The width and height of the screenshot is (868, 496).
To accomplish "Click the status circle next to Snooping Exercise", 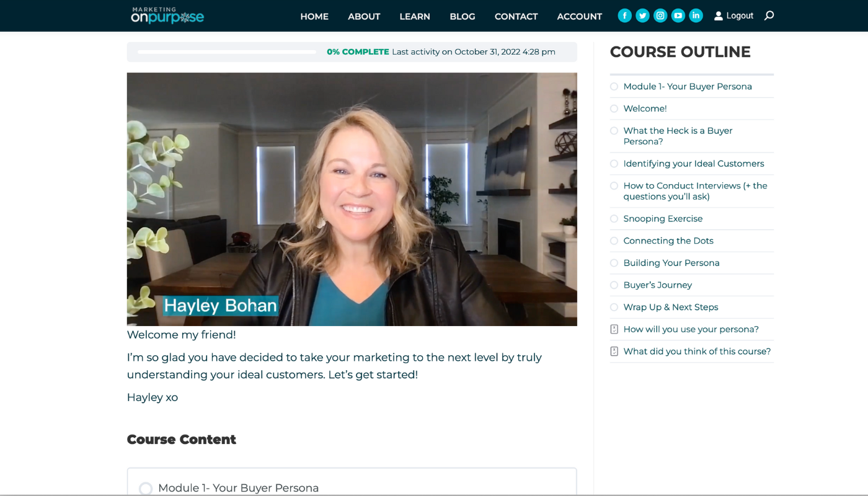I will point(614,219).
